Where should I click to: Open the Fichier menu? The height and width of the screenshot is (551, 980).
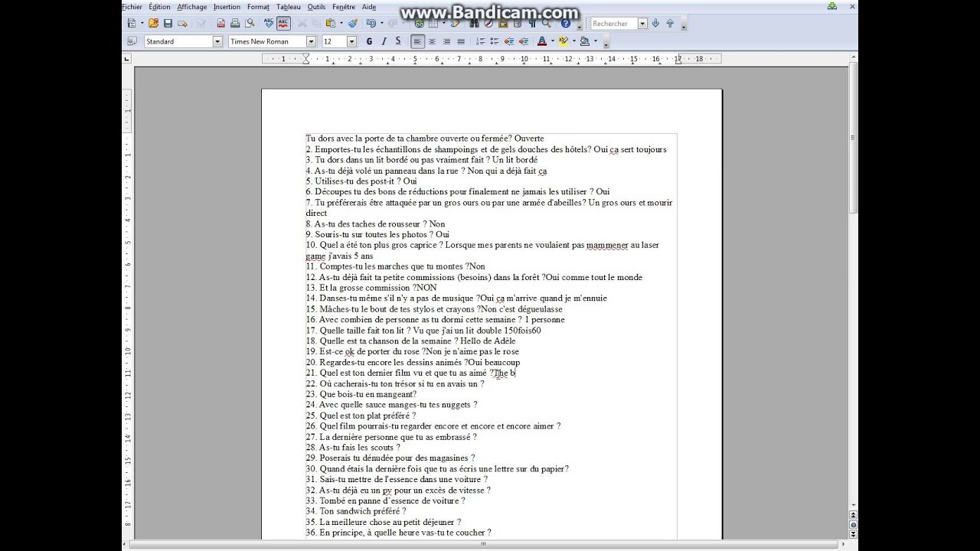(132, 7)
